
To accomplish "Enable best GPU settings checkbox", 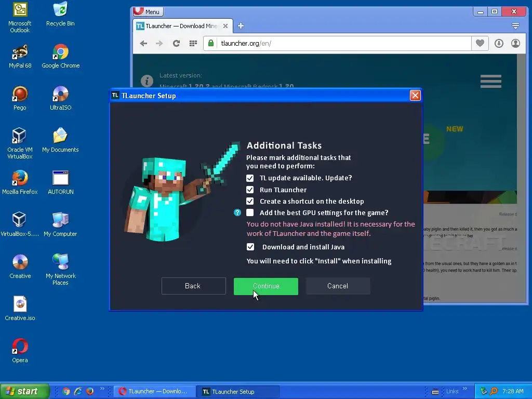I will click(250, 212).
